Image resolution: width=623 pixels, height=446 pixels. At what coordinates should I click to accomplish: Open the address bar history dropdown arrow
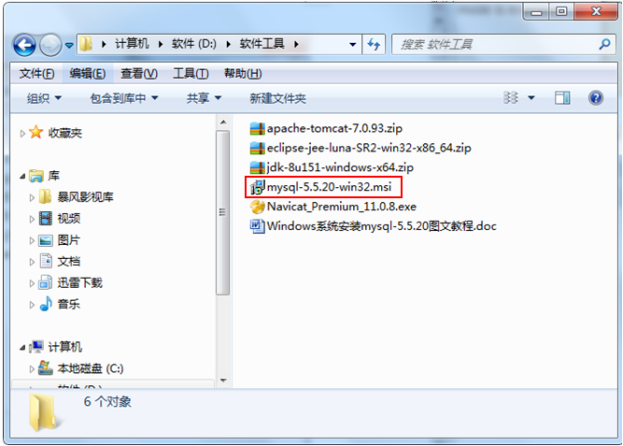[x=352, y=44]
